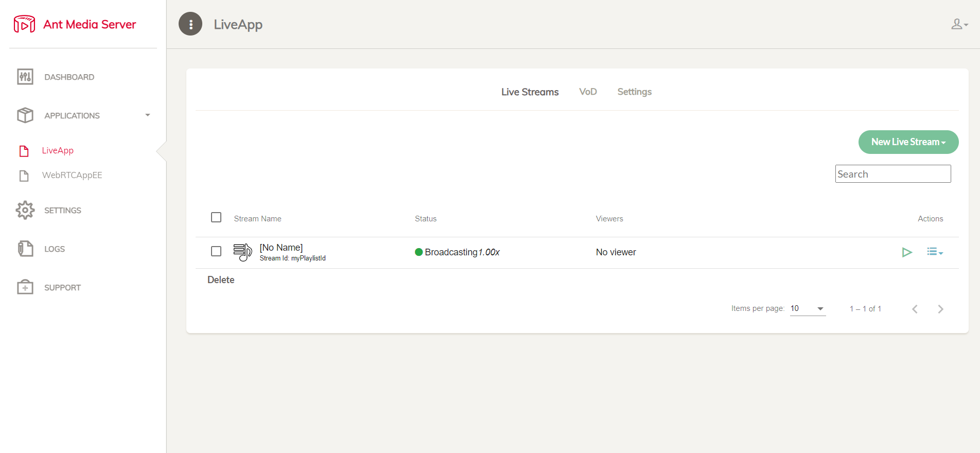Screen dimensions: 980x453
Task: Click the playlist icon of myPlaylistId stream
Action: [242, 252]
